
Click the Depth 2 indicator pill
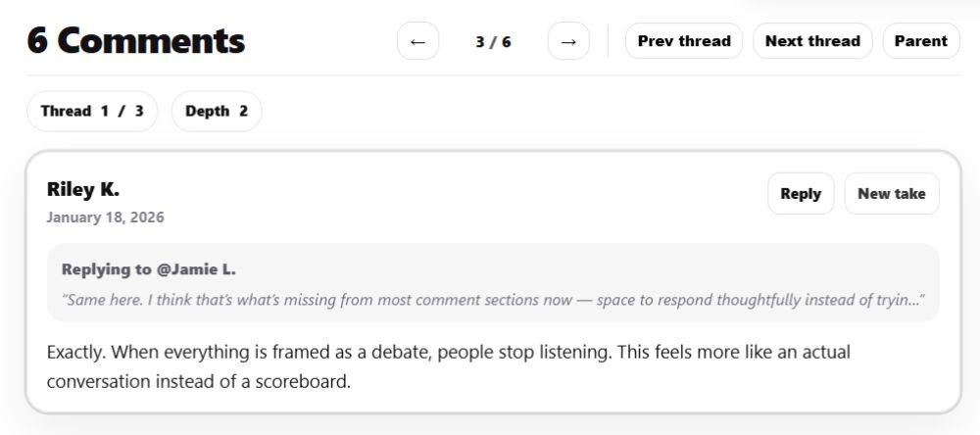[x=217, y=112]
